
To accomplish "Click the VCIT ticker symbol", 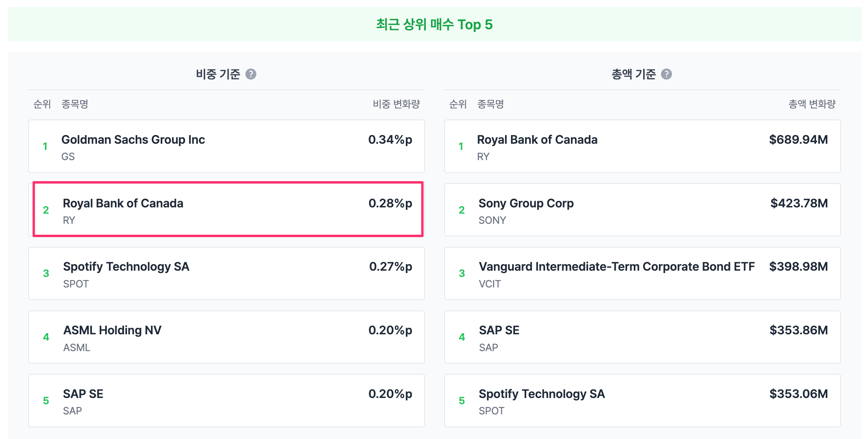I will tap(490, 284).
